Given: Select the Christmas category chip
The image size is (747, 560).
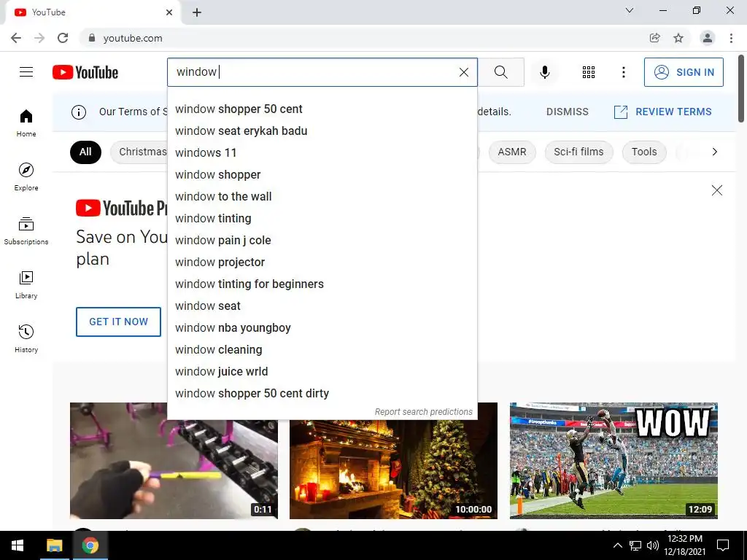Looking at the screenshot, I should [139, 152].
